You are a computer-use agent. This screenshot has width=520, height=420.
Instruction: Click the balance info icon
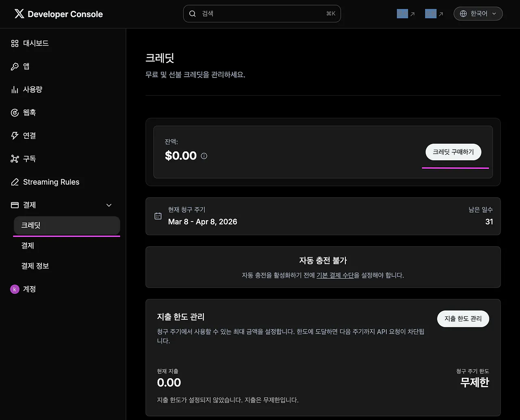[204, 156]
